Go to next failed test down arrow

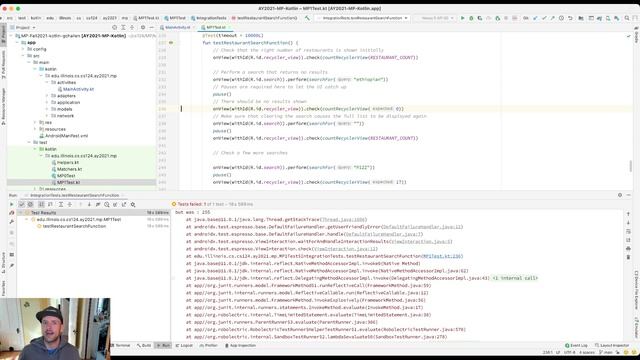pos(89,204)
